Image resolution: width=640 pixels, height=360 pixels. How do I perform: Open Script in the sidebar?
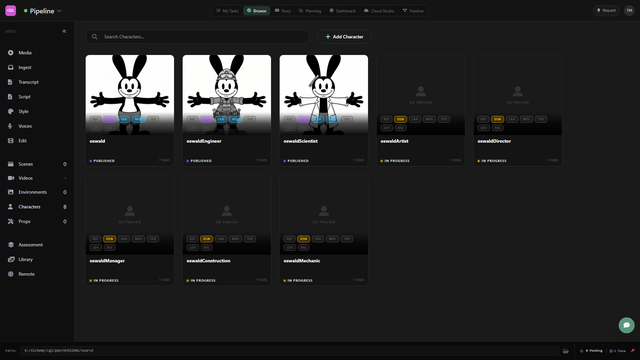tap(37, 97)
